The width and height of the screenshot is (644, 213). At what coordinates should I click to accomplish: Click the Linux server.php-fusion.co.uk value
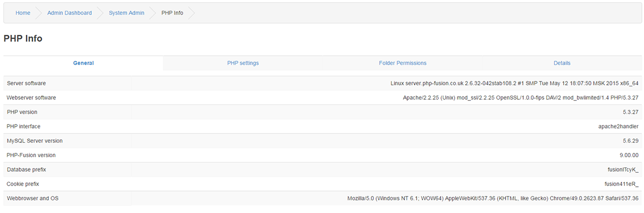[x=514, y=83]
